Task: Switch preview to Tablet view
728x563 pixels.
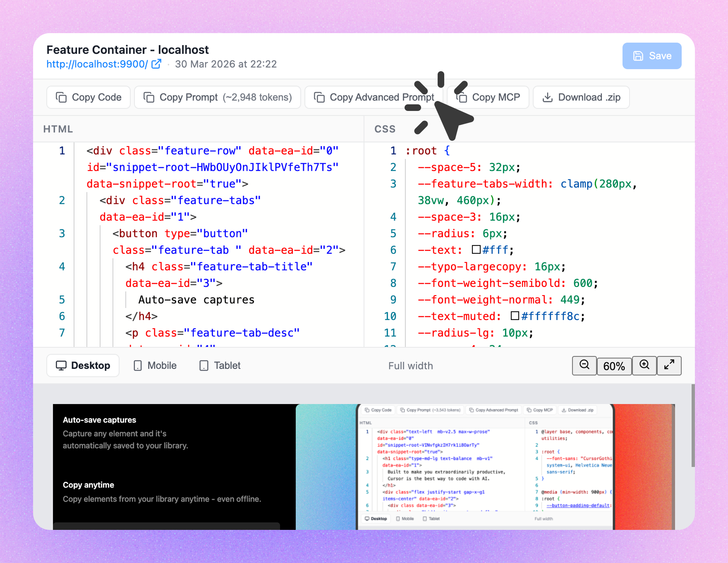Action: pyautogui.click(x=220, y=366)
